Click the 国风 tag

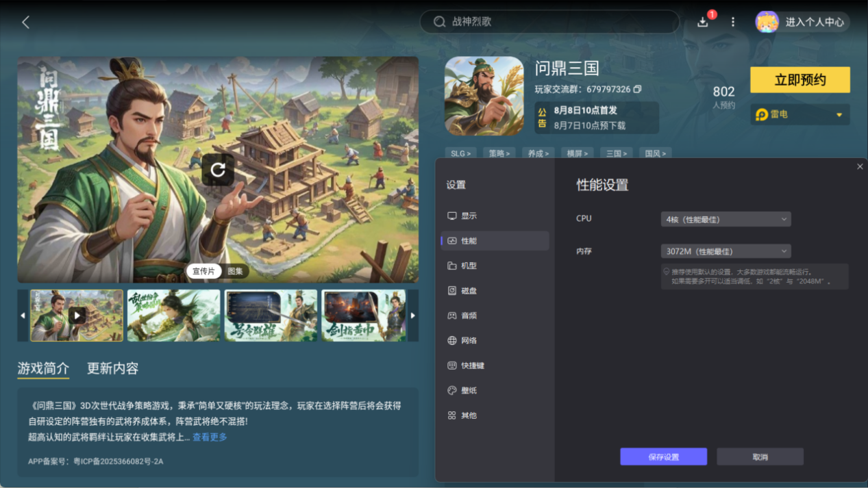[x=655, y=153]
